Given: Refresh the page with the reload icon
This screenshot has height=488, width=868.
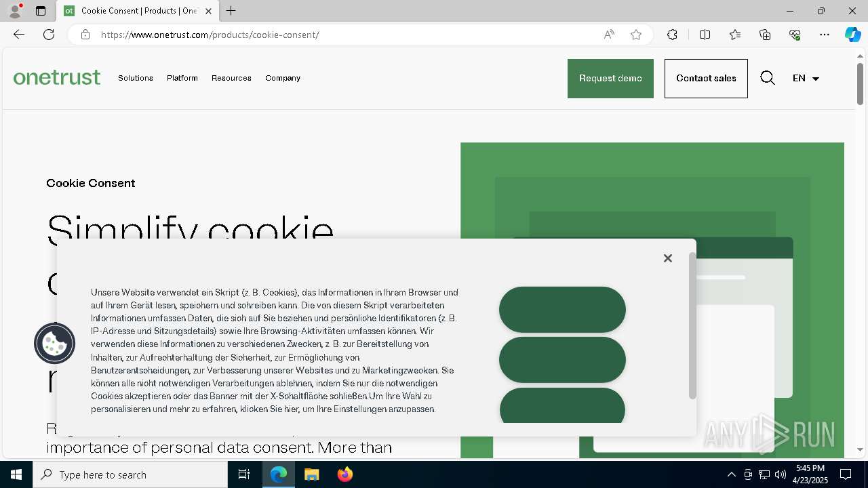Looking at the screenshot, I should (49, 35).
